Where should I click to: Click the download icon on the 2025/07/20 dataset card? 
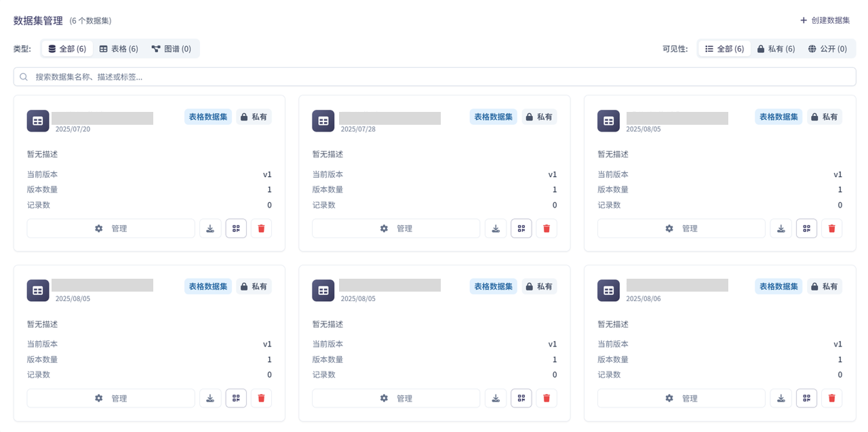pos(210,228)
